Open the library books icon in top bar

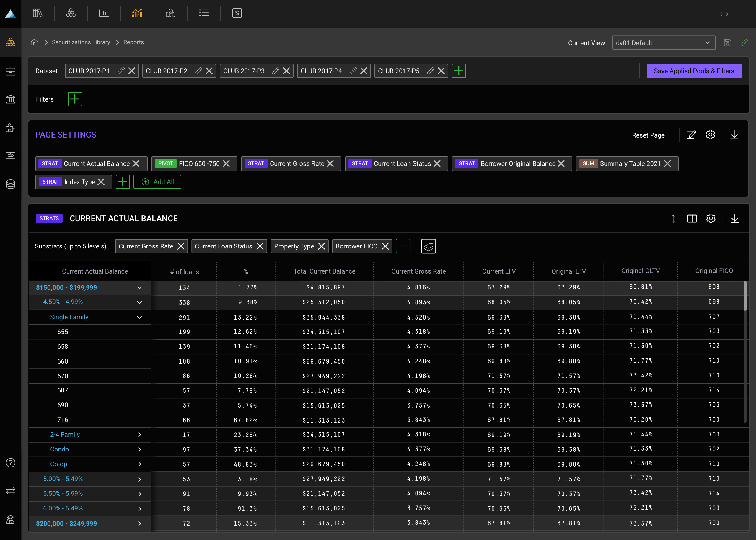(x=37, y=13)
